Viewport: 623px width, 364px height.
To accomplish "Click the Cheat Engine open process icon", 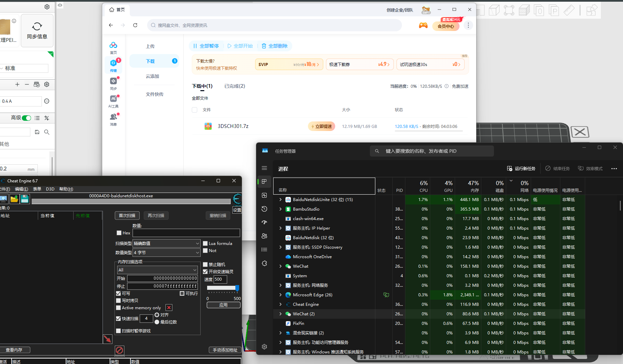I will click(4, 199).
